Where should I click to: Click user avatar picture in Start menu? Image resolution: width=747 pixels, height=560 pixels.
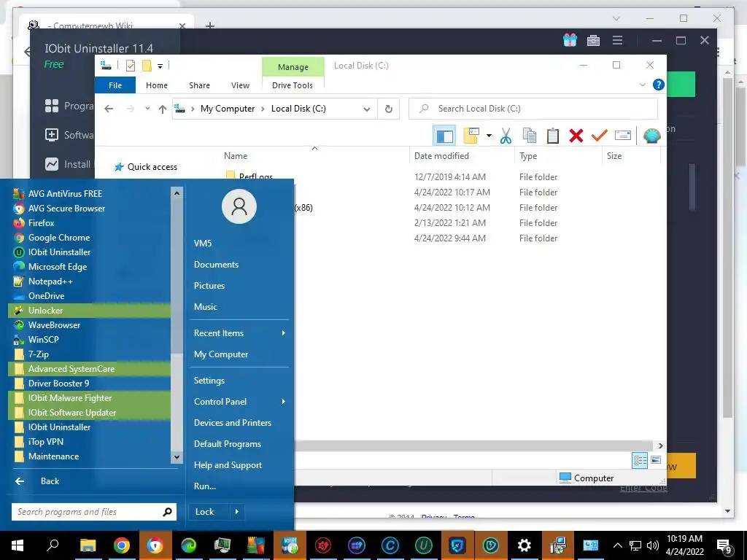click(x=239, y=206)
